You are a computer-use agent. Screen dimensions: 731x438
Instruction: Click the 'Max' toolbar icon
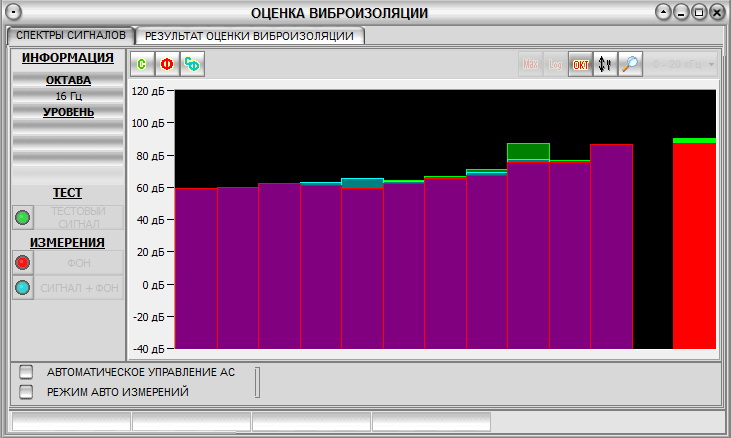531,65
